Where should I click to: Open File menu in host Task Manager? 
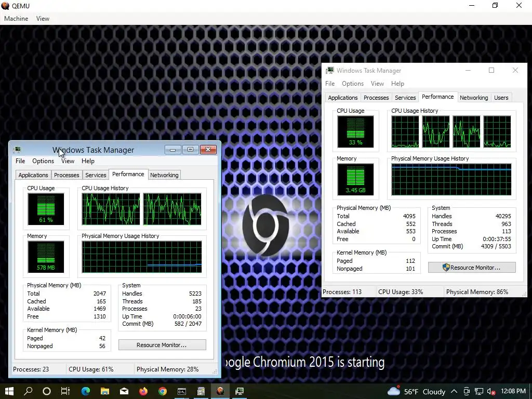click(330, 84)
